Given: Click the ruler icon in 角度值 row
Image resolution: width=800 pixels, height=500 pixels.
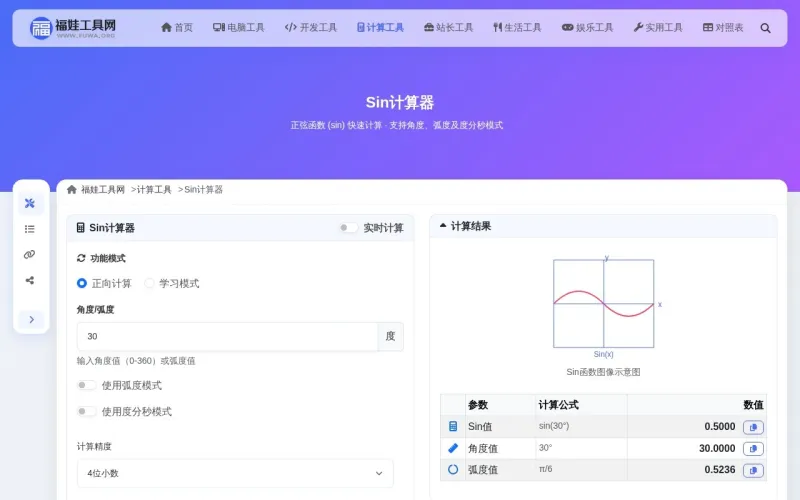Looking at the screenshot, I should tap(453, 448).
